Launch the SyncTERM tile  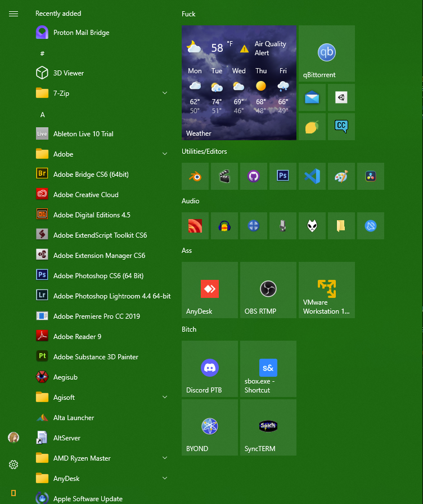pos(268,427)
